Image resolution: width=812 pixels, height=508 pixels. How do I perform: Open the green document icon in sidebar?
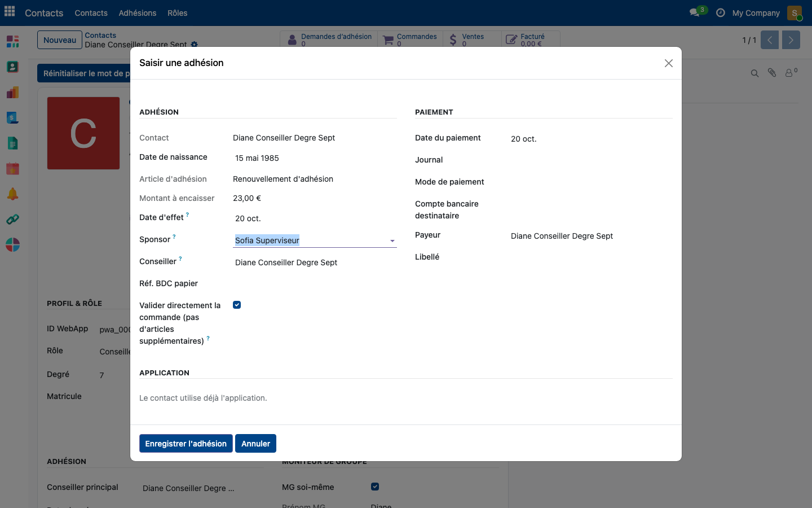(x=12, y=143)
